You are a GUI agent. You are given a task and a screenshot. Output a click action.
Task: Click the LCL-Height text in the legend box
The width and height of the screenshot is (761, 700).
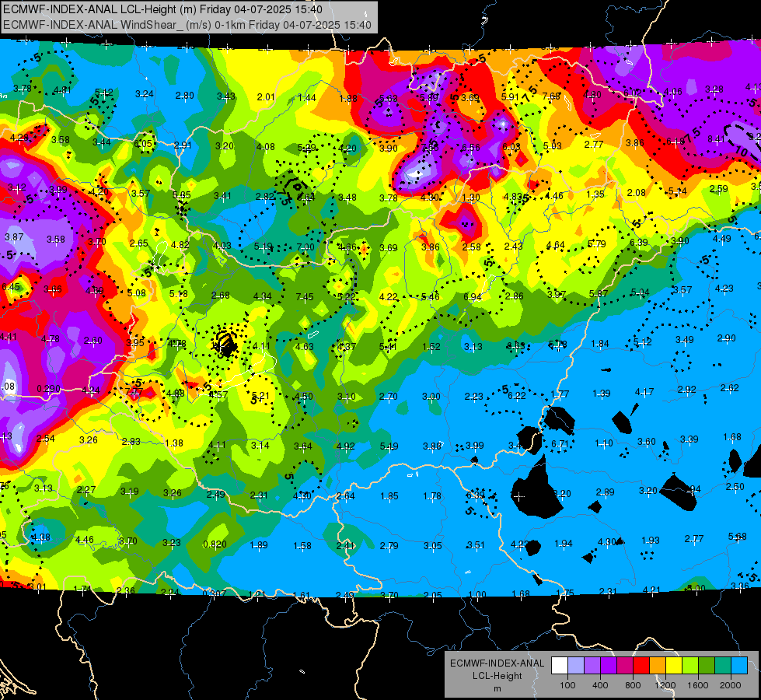(497, 676)
